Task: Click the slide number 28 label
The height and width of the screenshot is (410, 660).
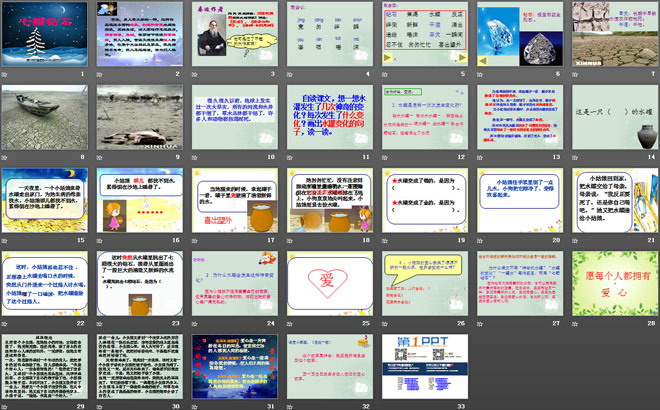Action: [x=652, y=323]
